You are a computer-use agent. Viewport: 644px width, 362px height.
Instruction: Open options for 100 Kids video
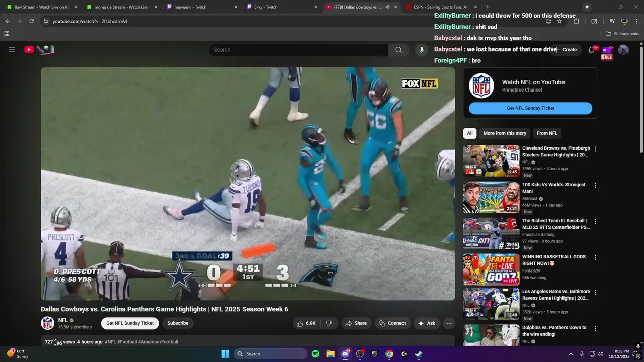pyautogui.click(x=595, y=186)
